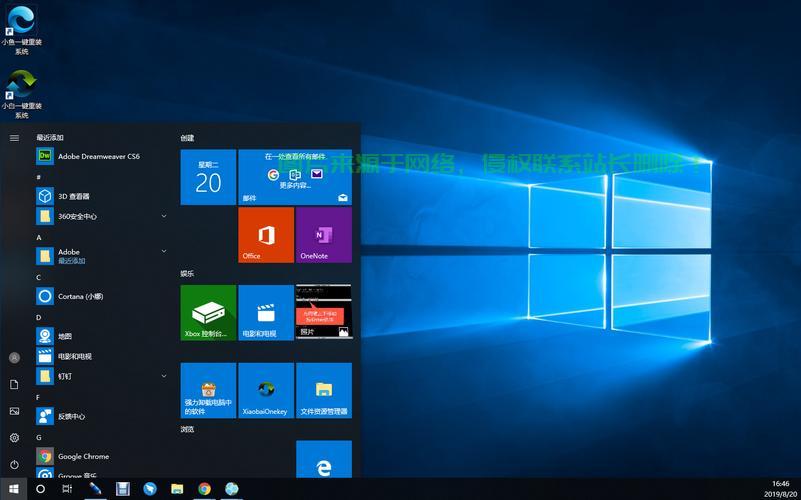Click the 浏览 tile group header
This screenshot has width=801, height=500.
(187, 430)
